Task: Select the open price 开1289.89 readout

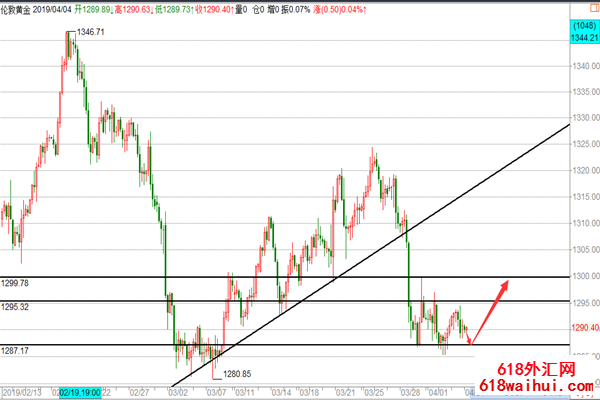Action: (125, 8)
